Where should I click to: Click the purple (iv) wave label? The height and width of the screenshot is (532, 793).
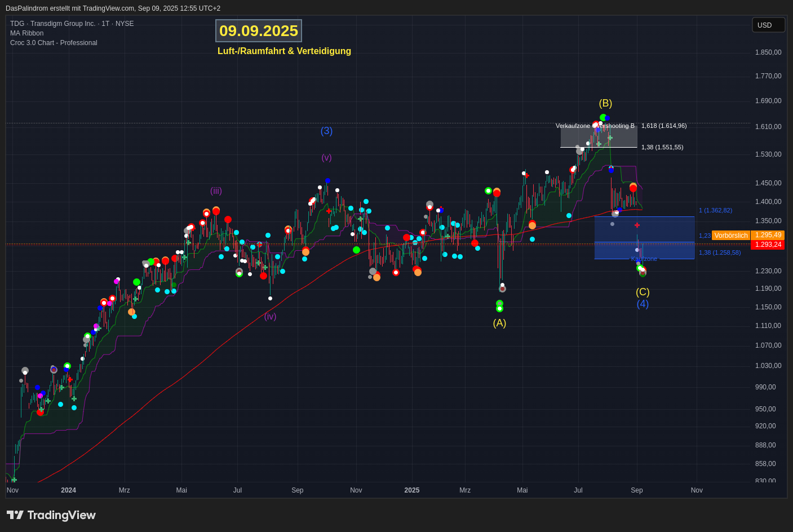[x=270, y=317]
